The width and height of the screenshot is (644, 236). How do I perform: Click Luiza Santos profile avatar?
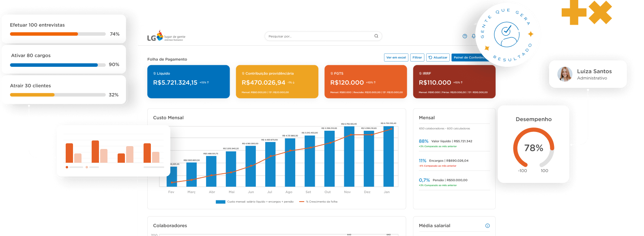565,74
